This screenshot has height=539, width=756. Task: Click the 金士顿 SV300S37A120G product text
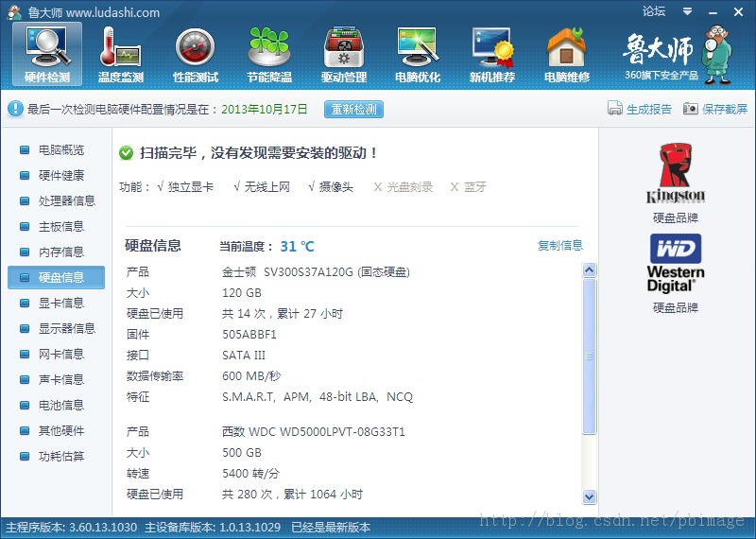pos(316,272)
